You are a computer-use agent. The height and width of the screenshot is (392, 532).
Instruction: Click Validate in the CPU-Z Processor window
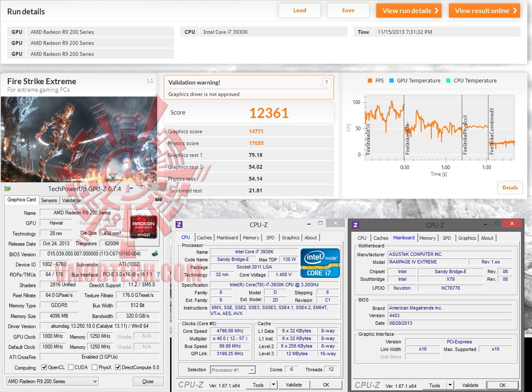click(294, 385)
